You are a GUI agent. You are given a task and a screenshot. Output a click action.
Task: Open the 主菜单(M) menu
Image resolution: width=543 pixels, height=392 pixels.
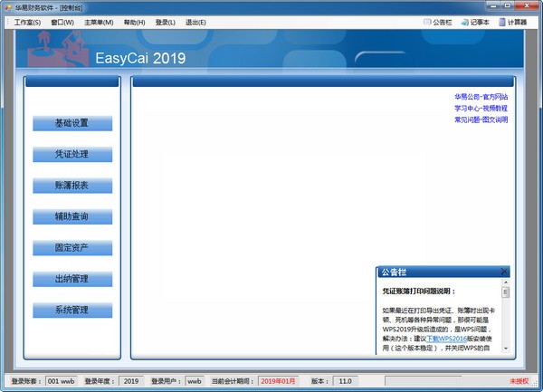click(x=99, y=23)
